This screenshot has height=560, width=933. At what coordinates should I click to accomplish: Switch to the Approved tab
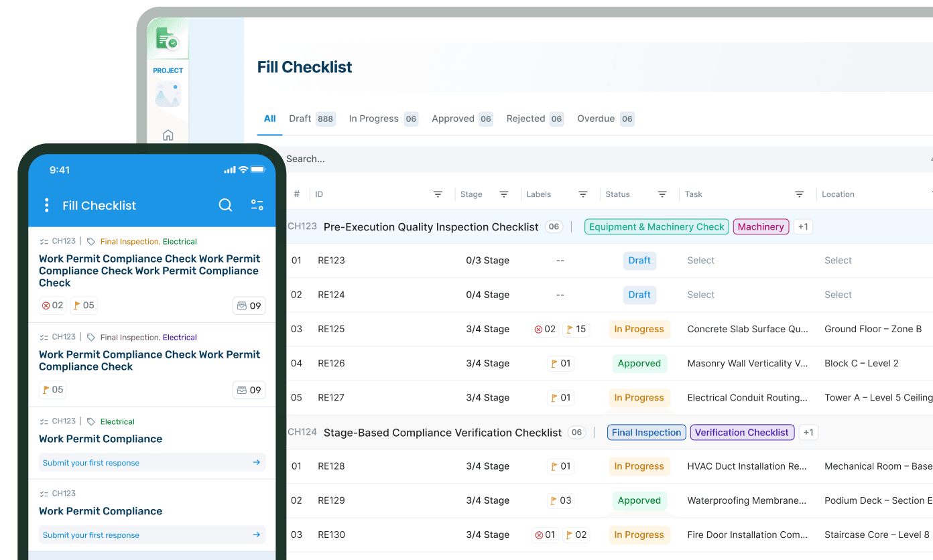[462, 119]
